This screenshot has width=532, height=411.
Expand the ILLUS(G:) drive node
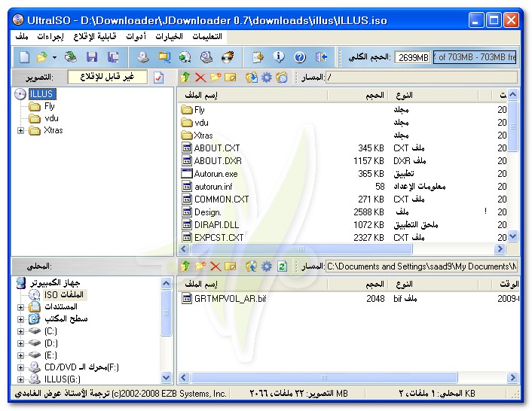point(20,379)
